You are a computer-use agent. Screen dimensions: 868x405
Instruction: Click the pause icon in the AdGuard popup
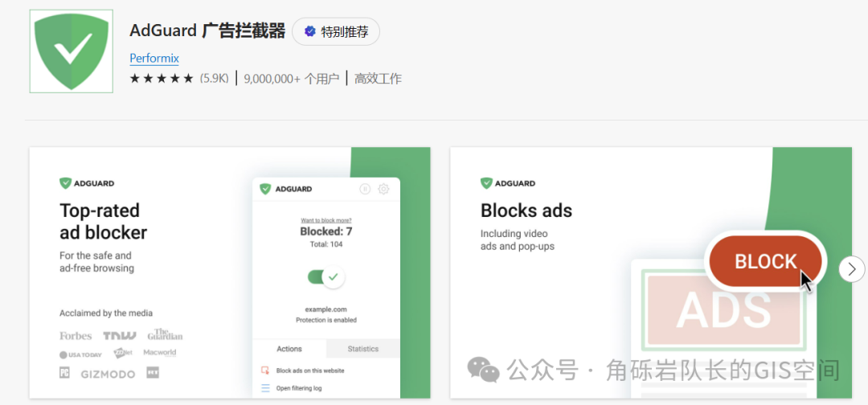point(365,189)
